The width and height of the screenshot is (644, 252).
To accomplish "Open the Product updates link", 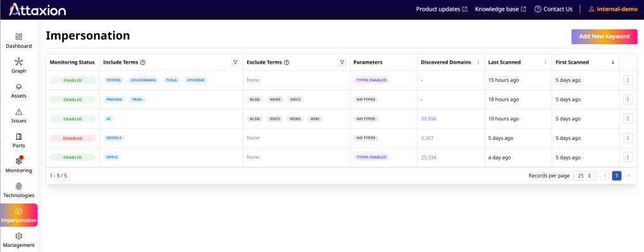I will click(x=441, y=9).
